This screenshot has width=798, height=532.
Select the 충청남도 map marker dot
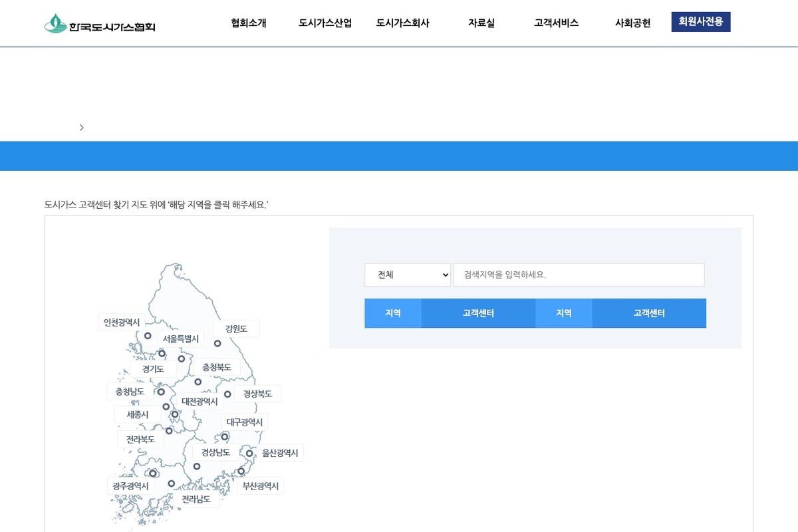coord(161,392)
